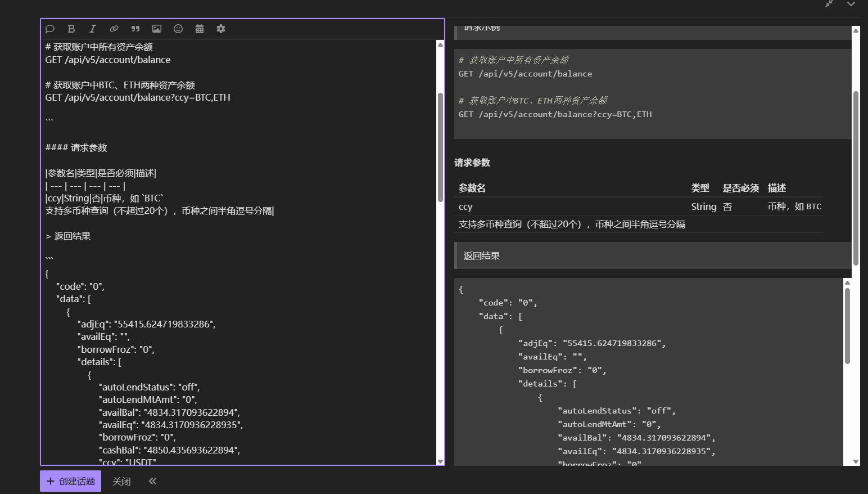Open the emoji picker

178,29
